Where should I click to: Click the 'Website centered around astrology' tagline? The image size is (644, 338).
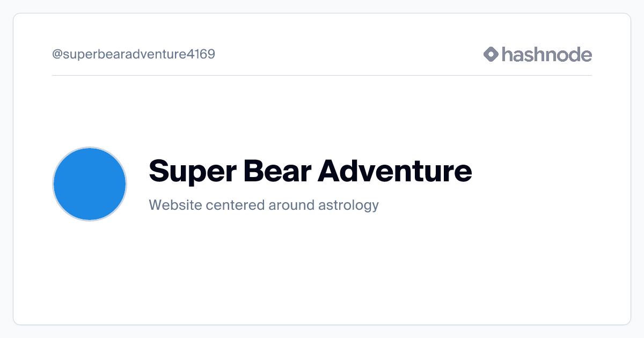(x=264, y=205)
